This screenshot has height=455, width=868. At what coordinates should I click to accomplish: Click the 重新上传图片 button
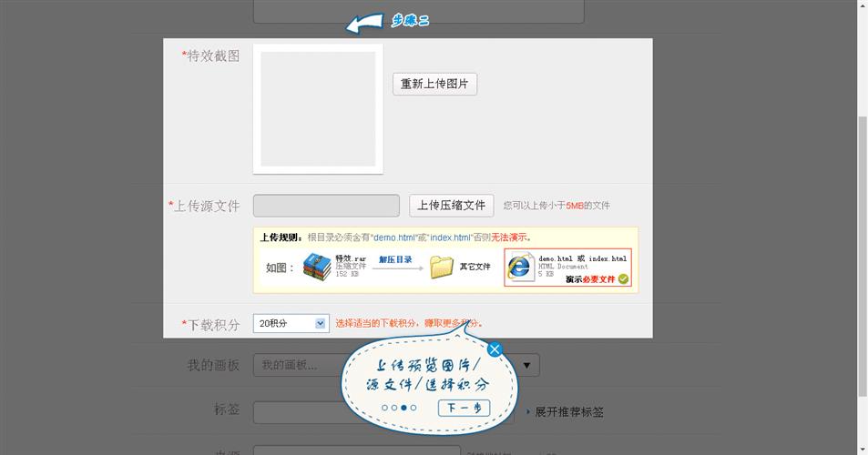tap(434, 84)
